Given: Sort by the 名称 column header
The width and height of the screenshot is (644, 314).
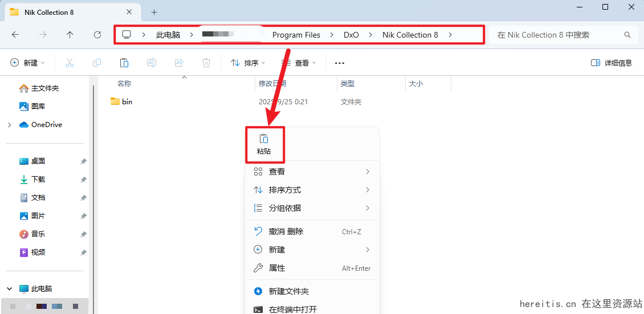Looking at the screenshot, I should [x=124, y=83].
